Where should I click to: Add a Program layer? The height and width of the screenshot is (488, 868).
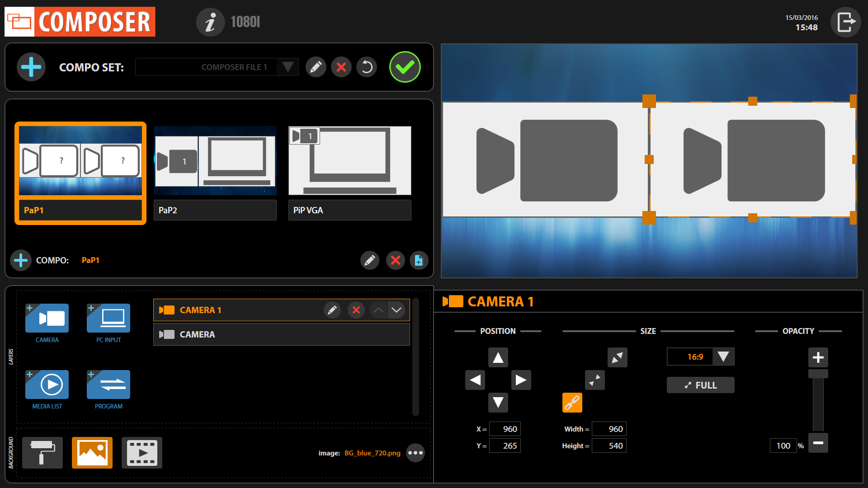click(108, 385)
